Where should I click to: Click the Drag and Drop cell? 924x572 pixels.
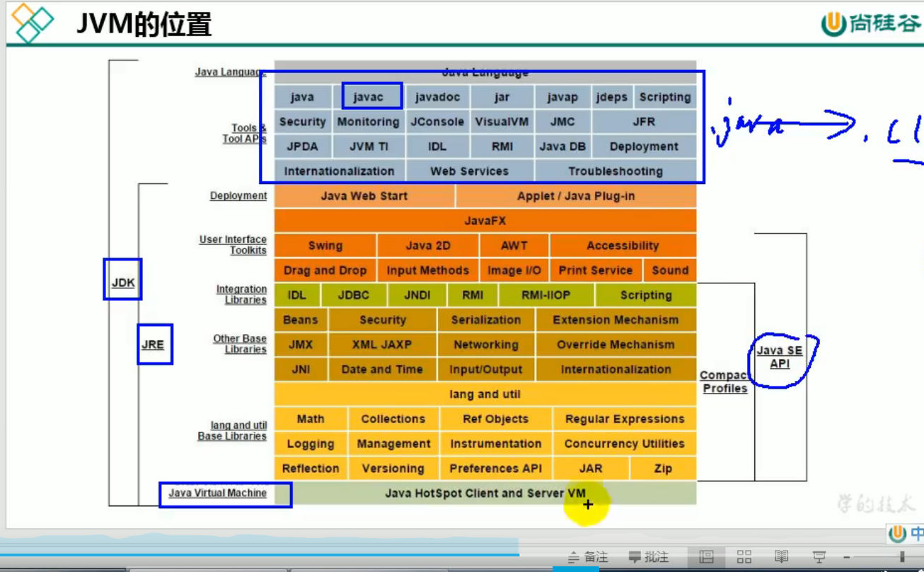pos(325,270)
